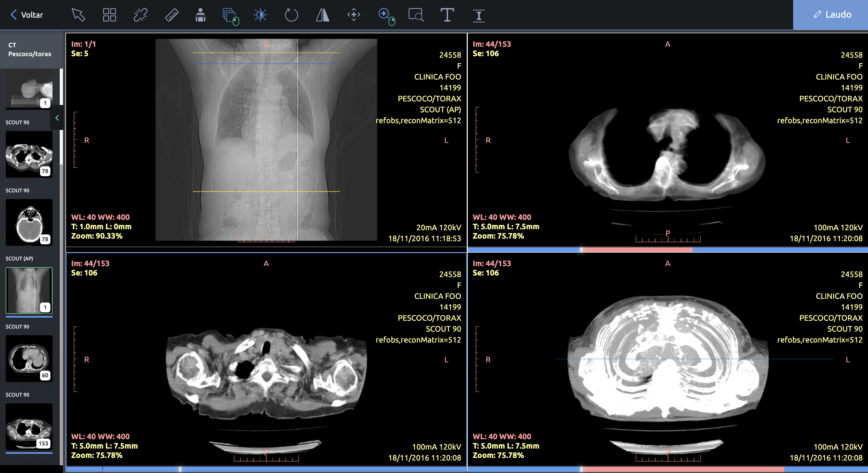
Task: Toggle the series unlink chain tool
Action: click(141, 15)
